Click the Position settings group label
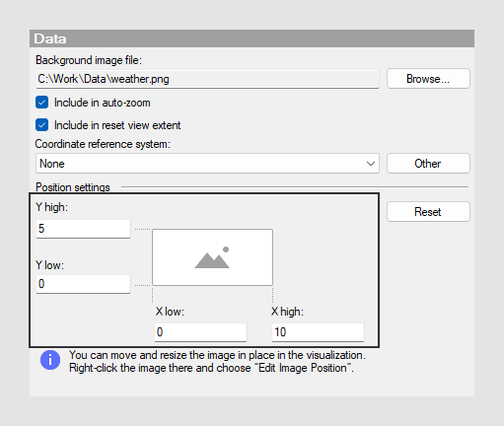Viewport: 504px width, 426px height. click(x=73, y=187)
